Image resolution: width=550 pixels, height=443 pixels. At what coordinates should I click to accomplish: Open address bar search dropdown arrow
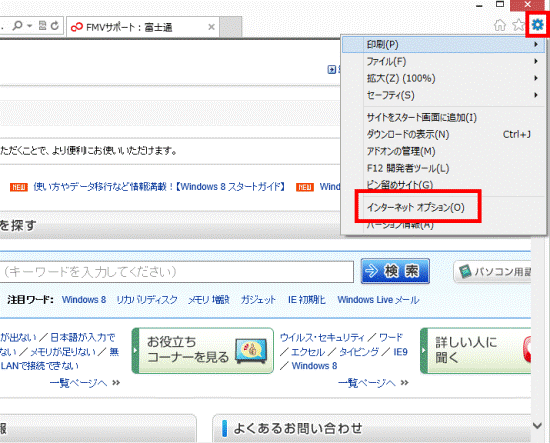(x=30, y=26)
